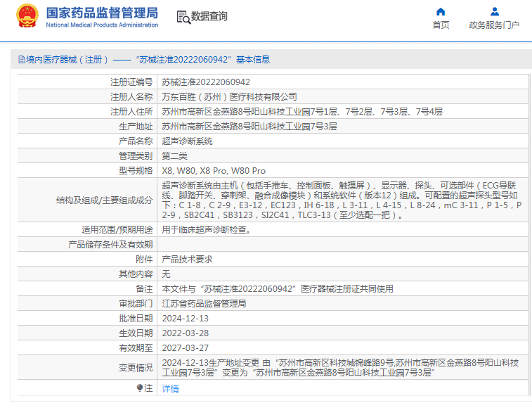Go to 首页 home icon
The width and height of the screenshot is (532, 403).
(441, 12)
